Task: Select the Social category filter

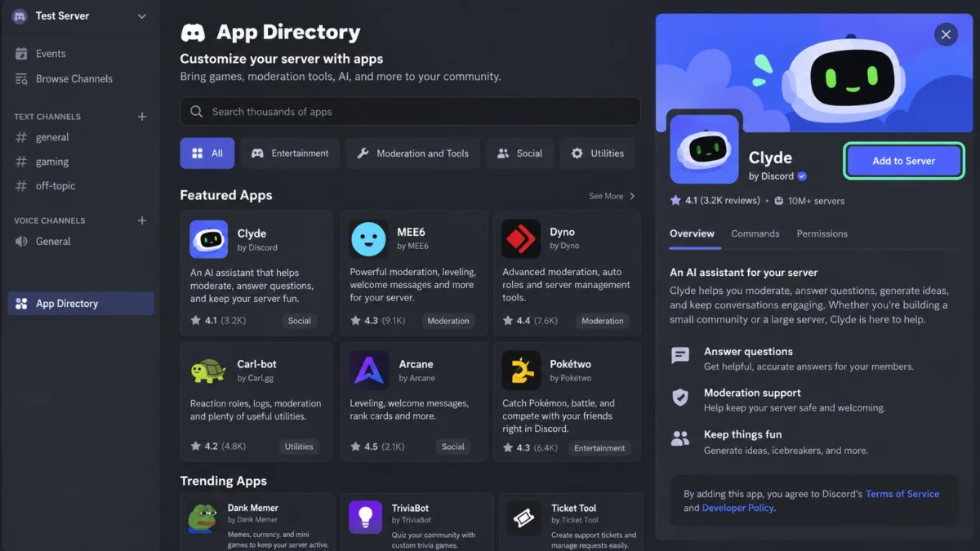Action: 519,153
